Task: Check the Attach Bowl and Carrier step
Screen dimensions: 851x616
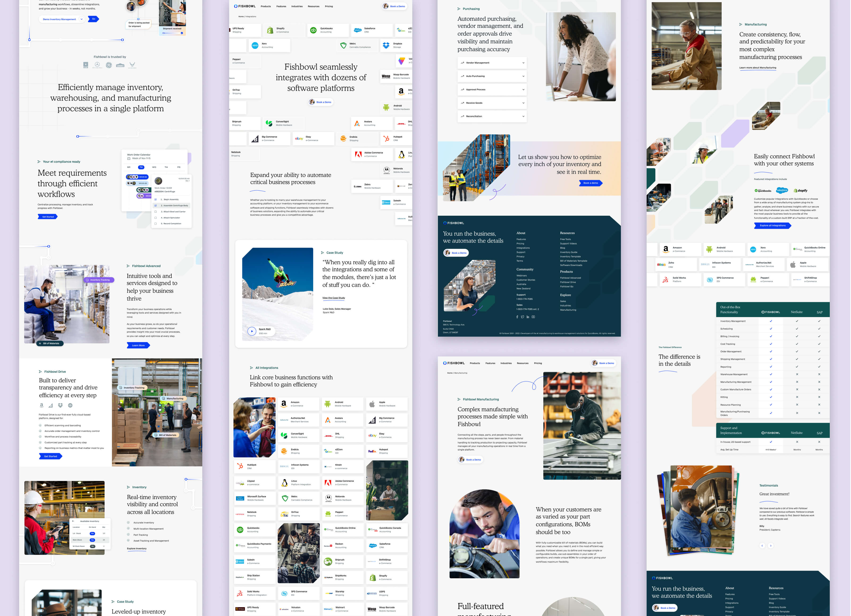Action: [156, 211]
